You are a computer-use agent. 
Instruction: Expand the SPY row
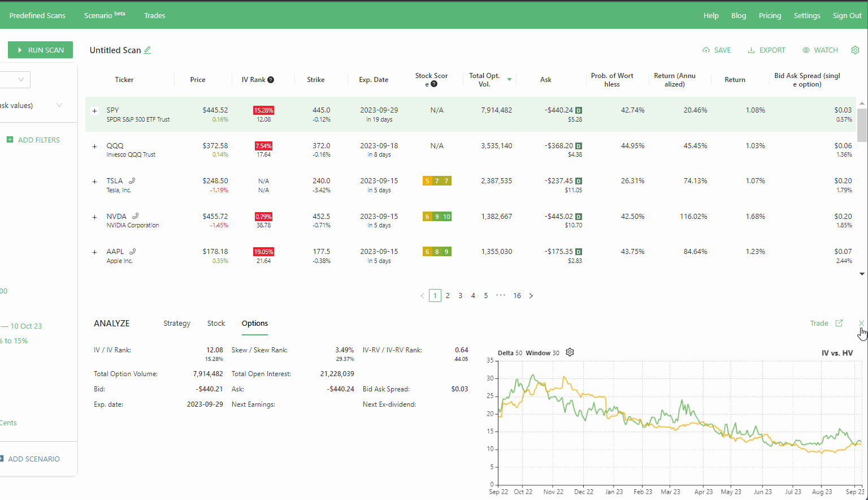[x=94, y=111]
